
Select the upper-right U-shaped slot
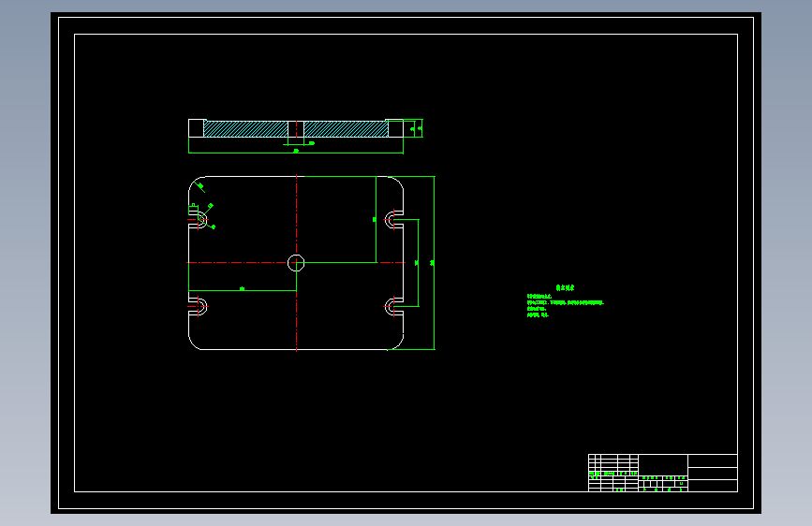click(x=393, y=220)
